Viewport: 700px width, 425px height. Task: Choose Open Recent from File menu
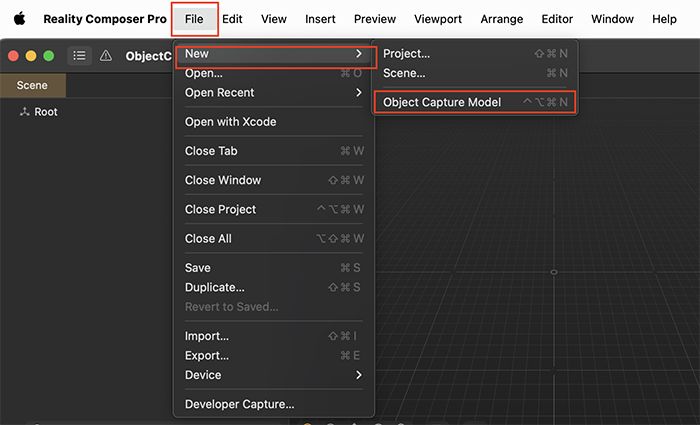[x=274, y=92]
